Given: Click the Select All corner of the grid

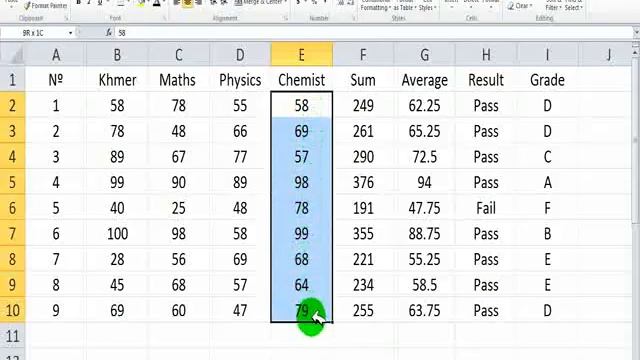Looking at the screenshot, I should 12,55.
